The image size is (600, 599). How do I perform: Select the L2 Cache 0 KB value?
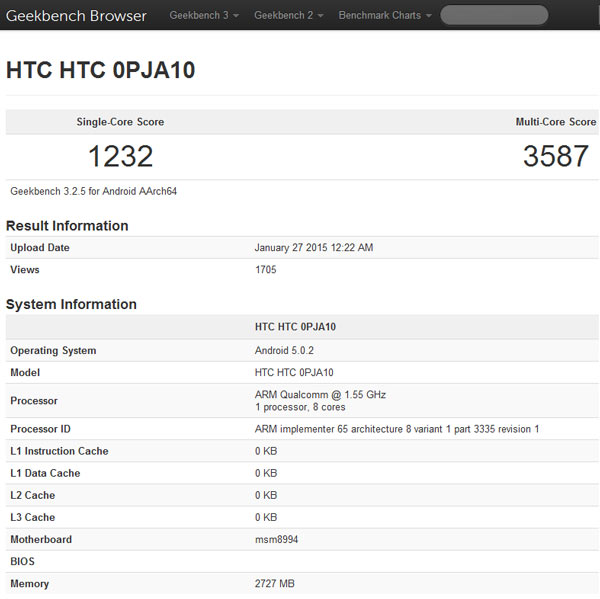tap(266, 495)
